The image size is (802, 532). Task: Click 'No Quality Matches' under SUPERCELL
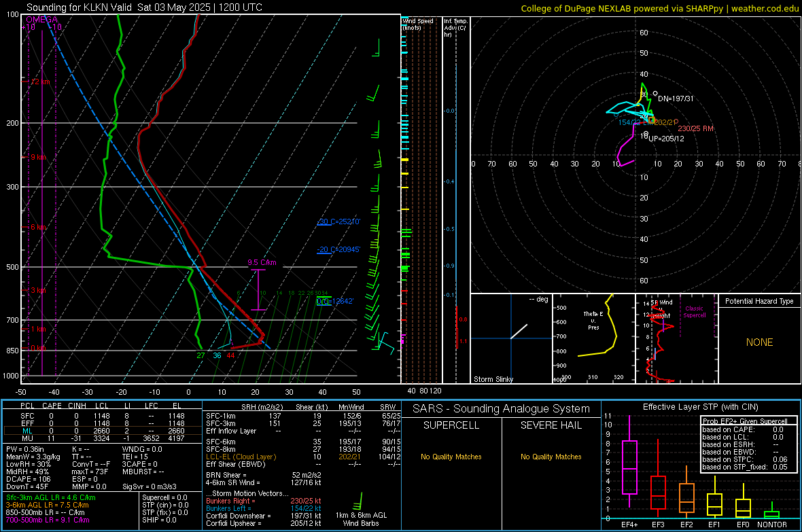(x=451, y=457)
